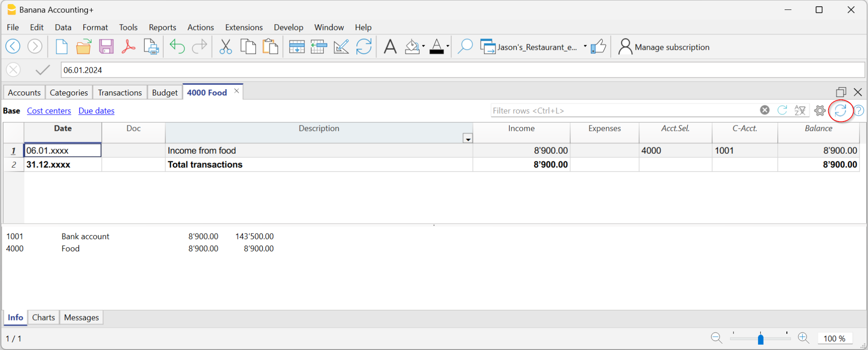The height and width of the screenshot is (350, 868).
Task: Click the Cost centers link
Action: (49, 111)
